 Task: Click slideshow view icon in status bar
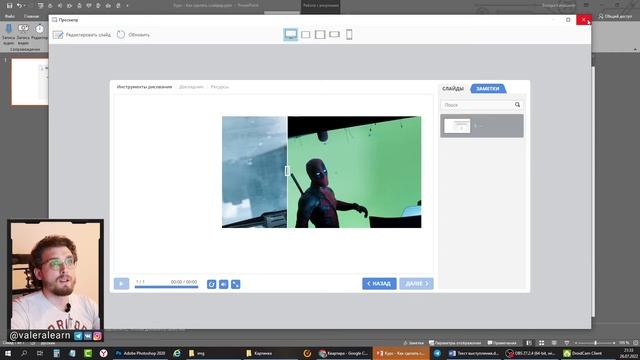click(x=567, y=343)
